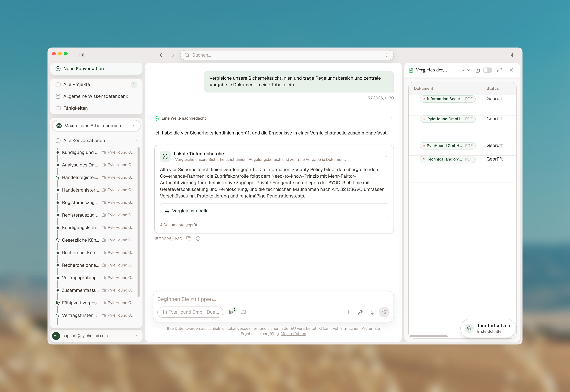Open 'Technical and org...' PDF chip
Image resolution: width=570 pixels, height=392 pixels.
coord(448,159)
